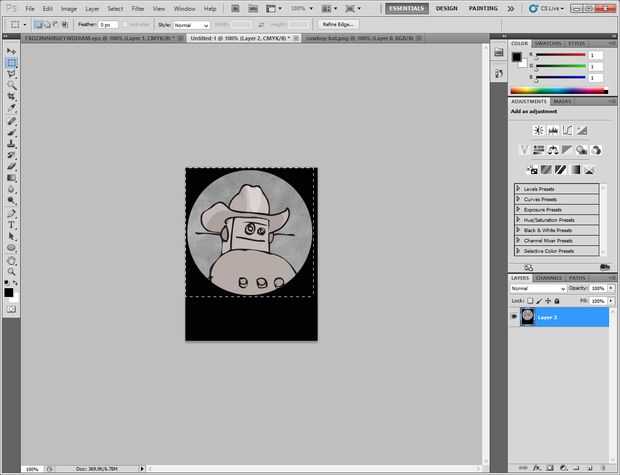Select the Spot Healing Brush tool

tap(11, 121)
